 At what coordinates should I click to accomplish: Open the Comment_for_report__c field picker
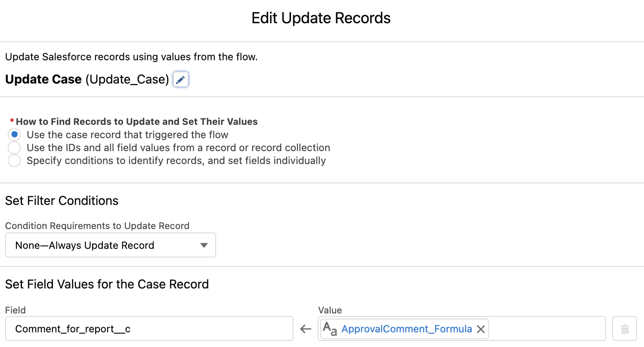pos(149,328)
